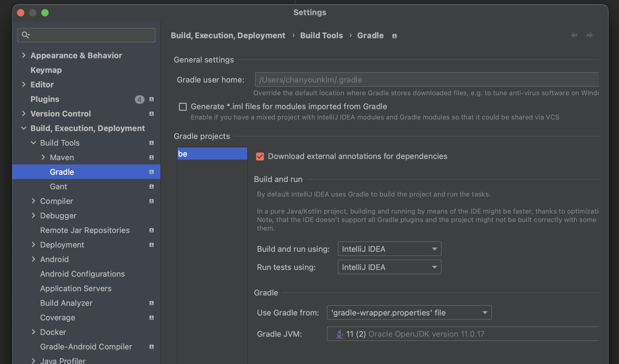The height and width of the screenshot is (364, 619).
Task: Click project-level icon beside Version Control
Action: 152,114
